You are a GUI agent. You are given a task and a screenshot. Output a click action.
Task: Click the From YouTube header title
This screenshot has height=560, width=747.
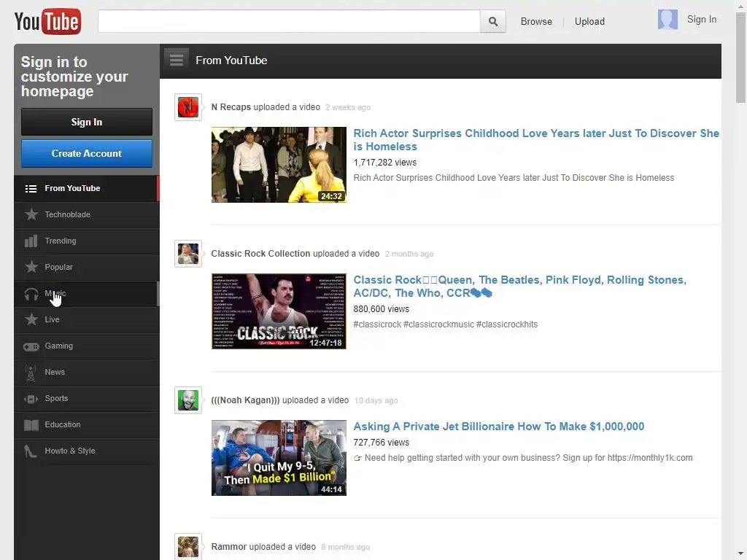[231, 61]
